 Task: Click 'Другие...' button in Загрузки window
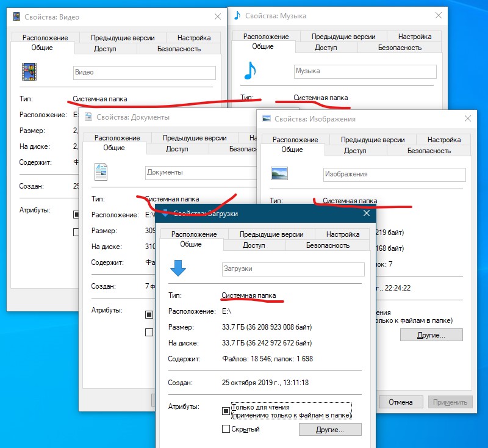[x=330, y=430]
